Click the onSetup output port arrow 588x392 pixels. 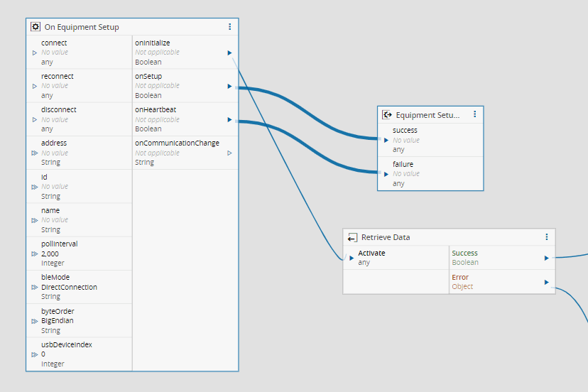click(x=229, y=86)
